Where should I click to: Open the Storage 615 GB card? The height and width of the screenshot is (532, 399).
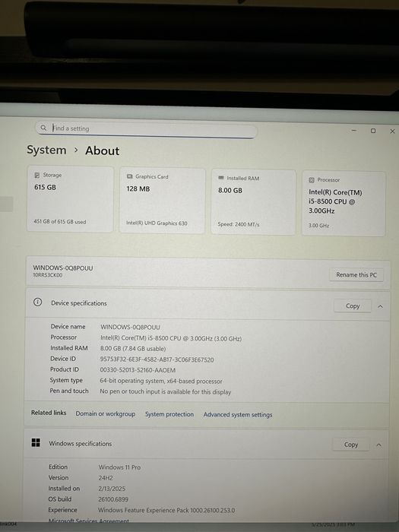(70, 199)
